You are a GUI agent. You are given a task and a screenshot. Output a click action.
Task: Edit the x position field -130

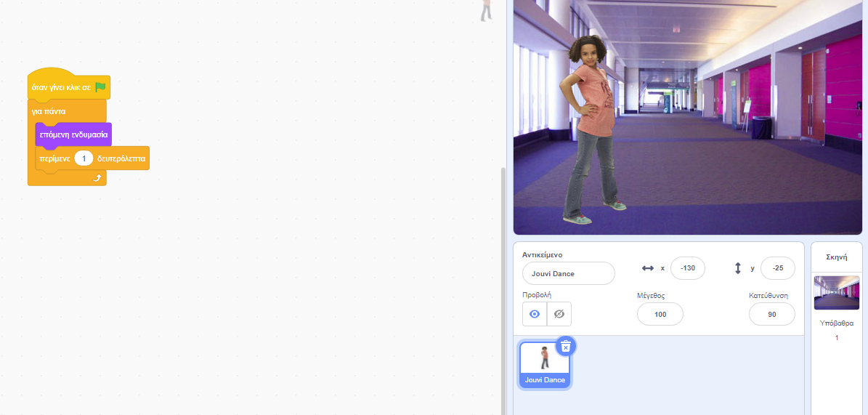tap(688, 268)
